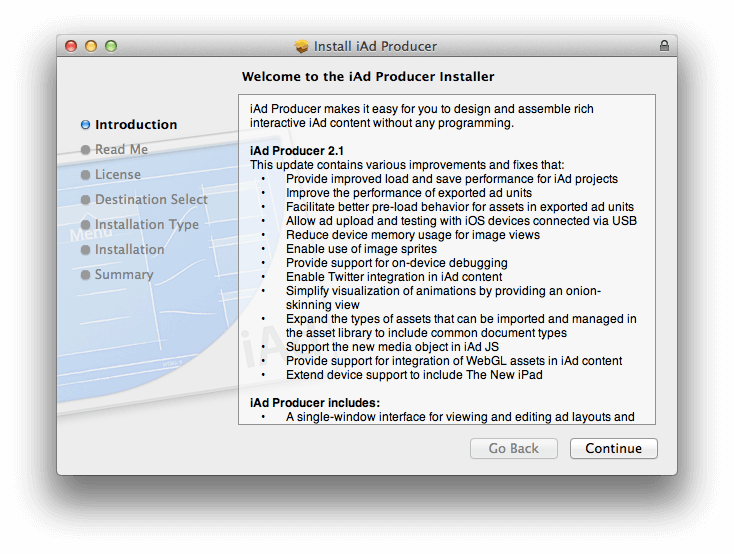Image resolution: width=734 pixels, height=554 pixels.
Task: Click the line Provide support for on-device debugging
Action: 396,263
